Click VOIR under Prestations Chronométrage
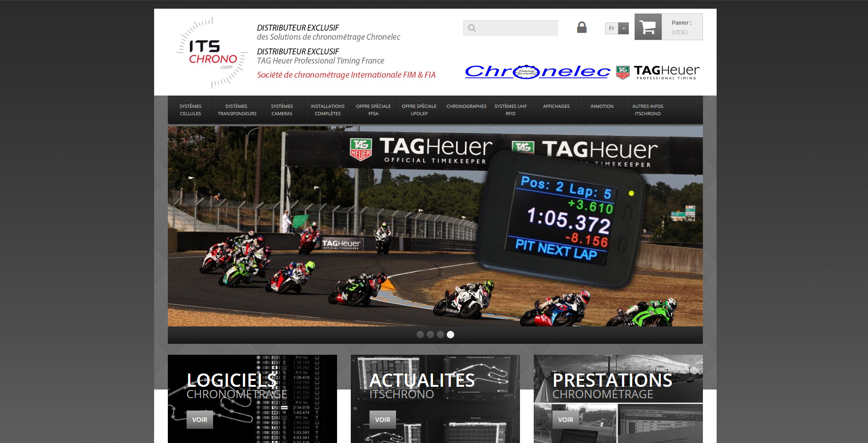This screenshot has height=443, width=868. pos(566,420)
